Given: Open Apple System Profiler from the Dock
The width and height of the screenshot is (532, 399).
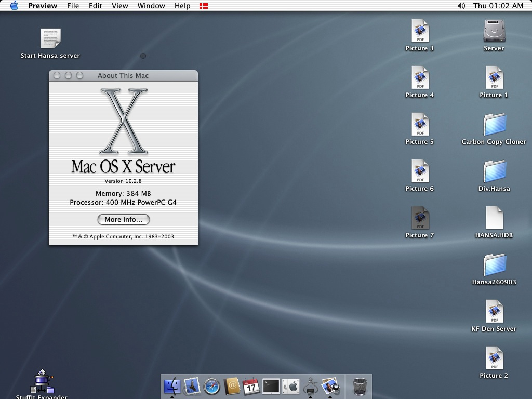Looking at the screenshot, I should pos(311,387).
